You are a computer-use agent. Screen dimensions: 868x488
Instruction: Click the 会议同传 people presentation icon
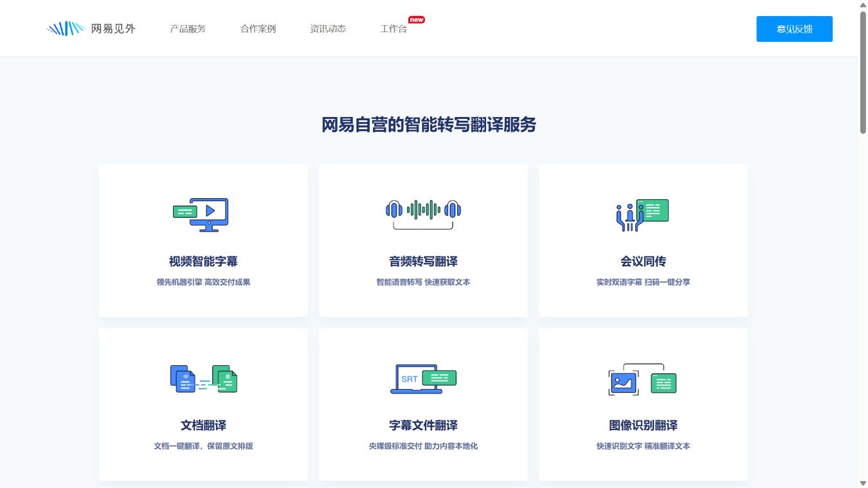pos(642,215)
